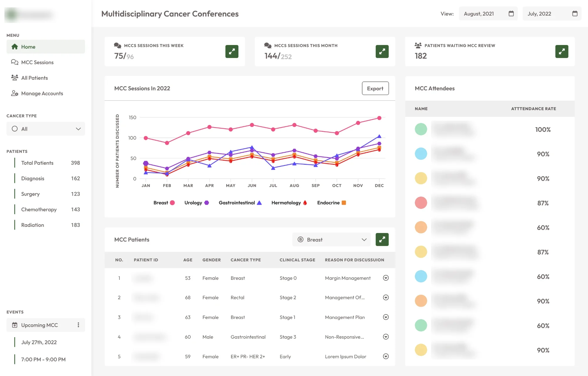Go to MCC Sessions menu item
Image resolution: width=588 pixels, height=376 pixels.
(46, 62)
